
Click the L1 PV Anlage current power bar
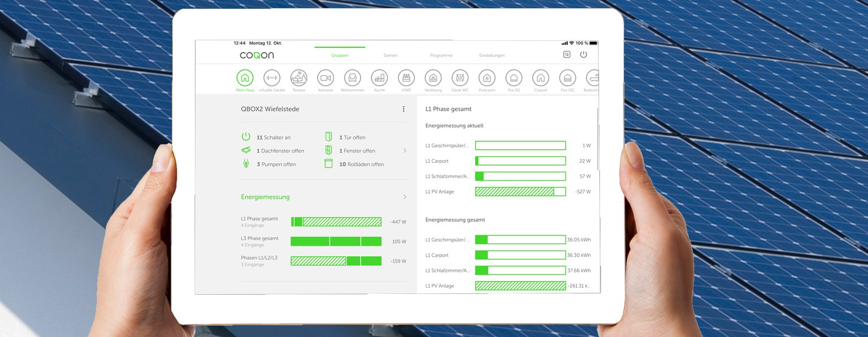coord(520,192)
